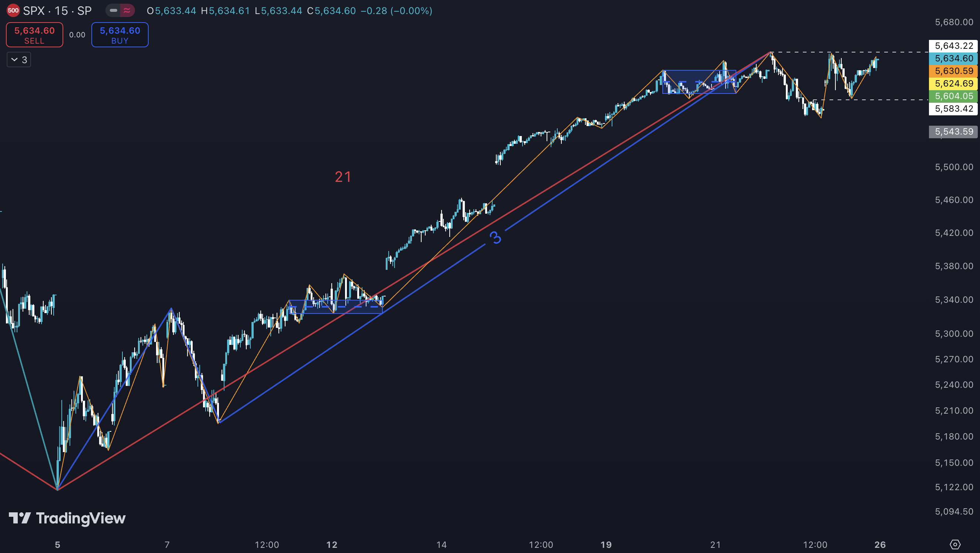The width and height of the screenshot is (980, 553).
Task: Click date 19 on the time axis
Action: (606, 544)
